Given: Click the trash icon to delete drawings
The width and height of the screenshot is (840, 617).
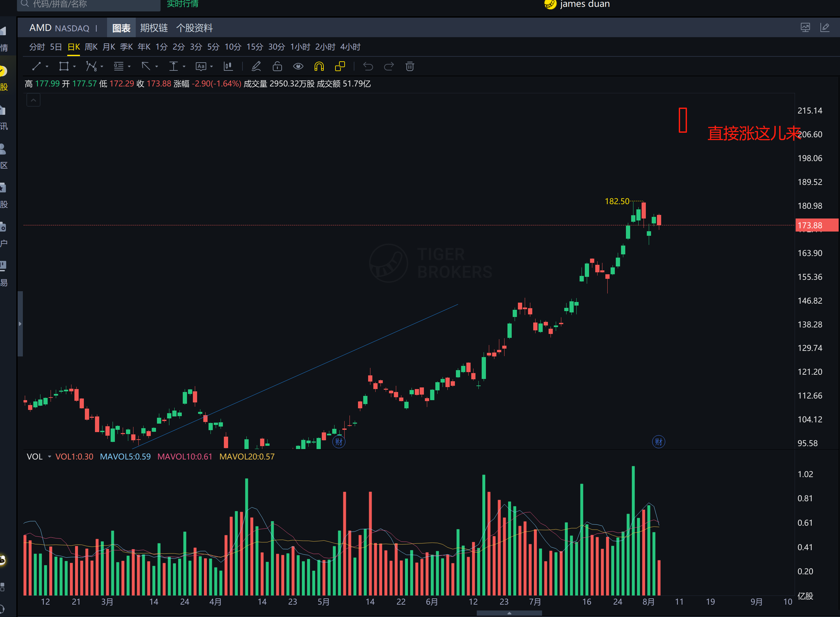Looking at the screenshot, I should tap(410, 67).
